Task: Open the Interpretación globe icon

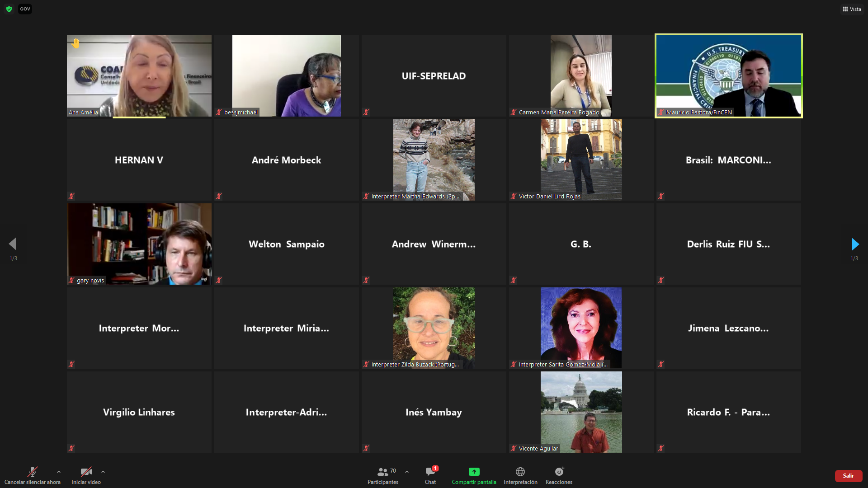Action: click(520, 472)
